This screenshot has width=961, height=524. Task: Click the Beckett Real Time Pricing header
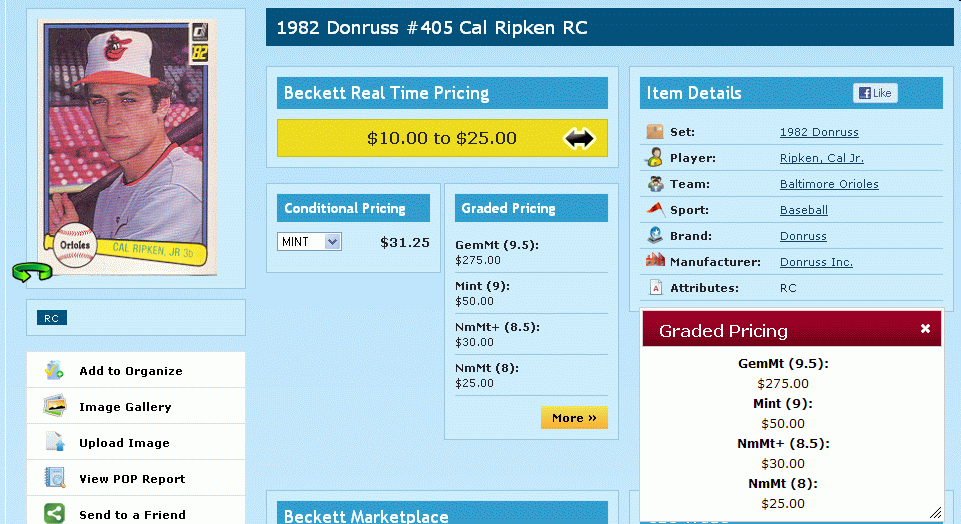(442, 93)
